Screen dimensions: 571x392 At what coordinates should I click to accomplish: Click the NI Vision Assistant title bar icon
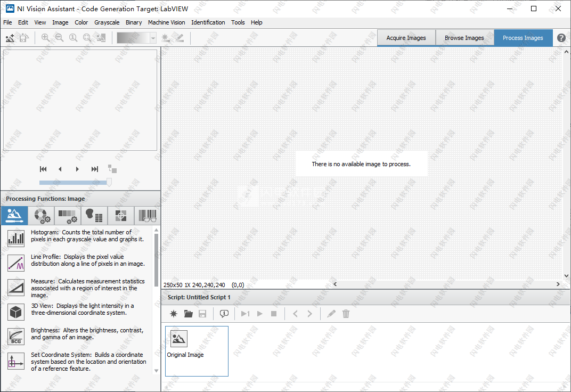[10, 9]
